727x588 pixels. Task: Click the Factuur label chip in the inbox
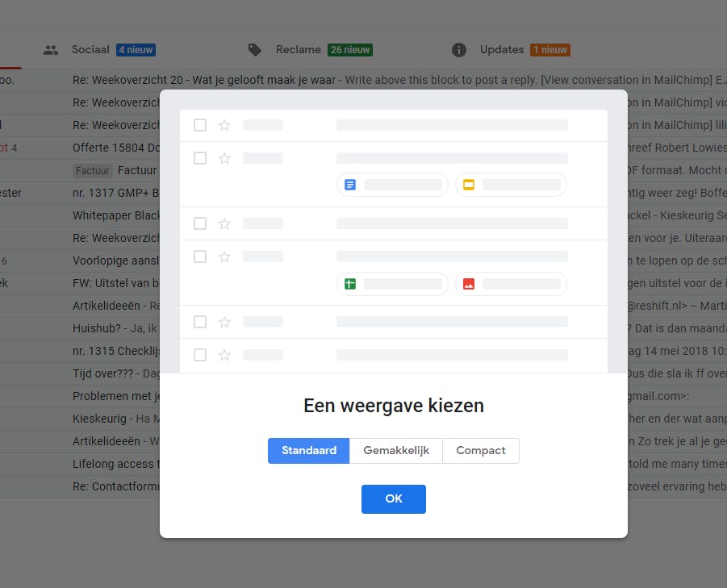point(92,170)
